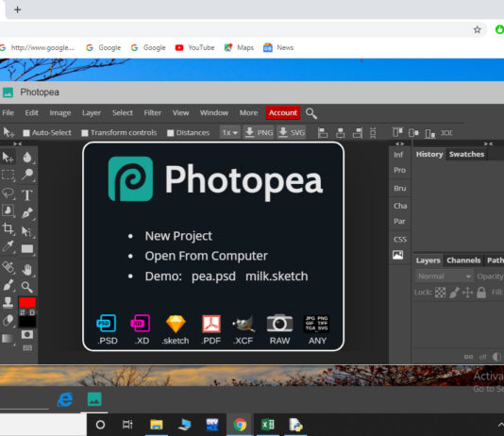Switch to the Channels tab
The width and height of the screenshot is (504, 436).
pyautogui.click(x=463, y=260)
